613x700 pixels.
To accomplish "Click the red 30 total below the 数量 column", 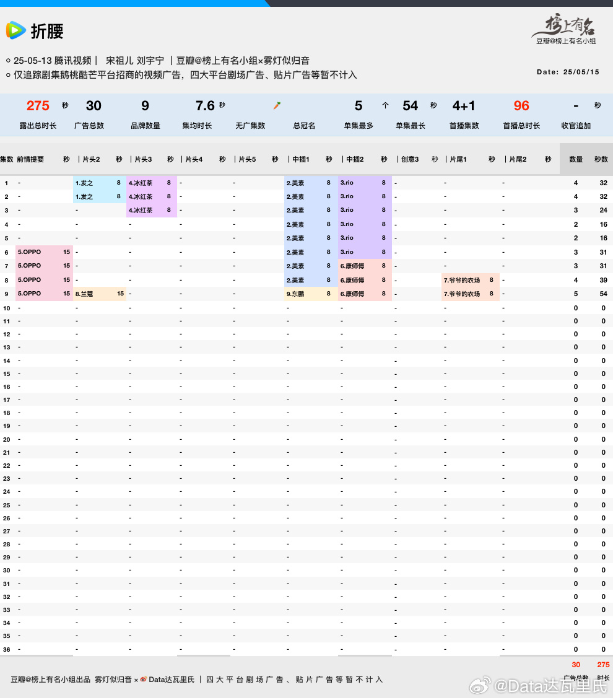I will (576, 665).
